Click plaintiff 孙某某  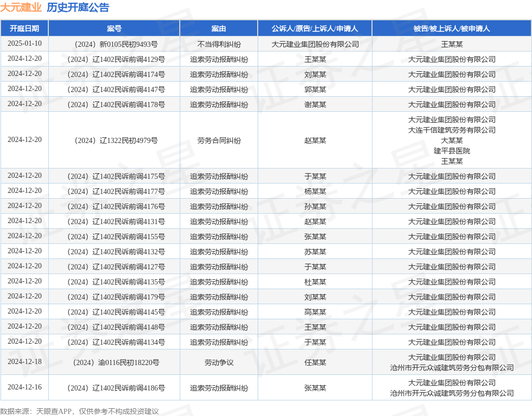(x=315, y=206)
